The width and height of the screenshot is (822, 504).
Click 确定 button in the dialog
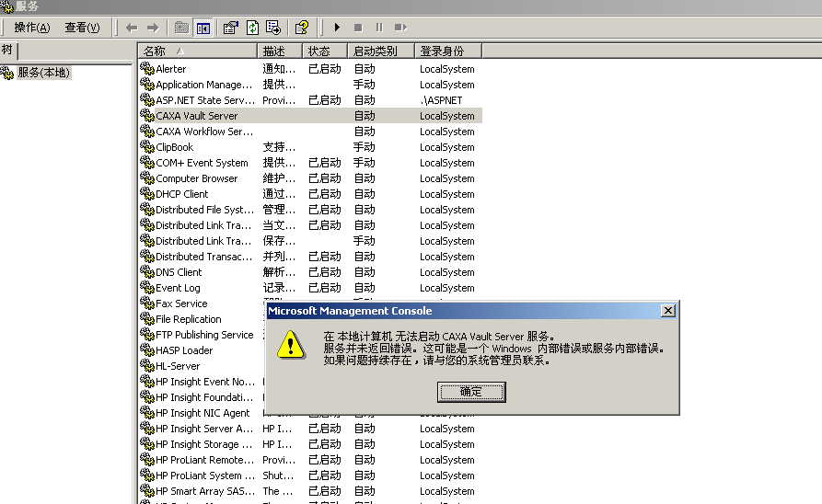click(x=471, y=392)
